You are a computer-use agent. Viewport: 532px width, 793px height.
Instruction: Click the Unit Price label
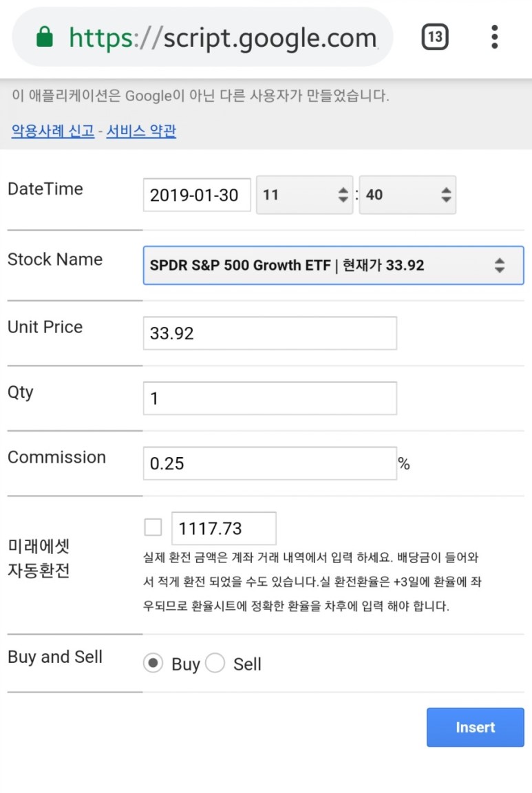click(45, 327)
